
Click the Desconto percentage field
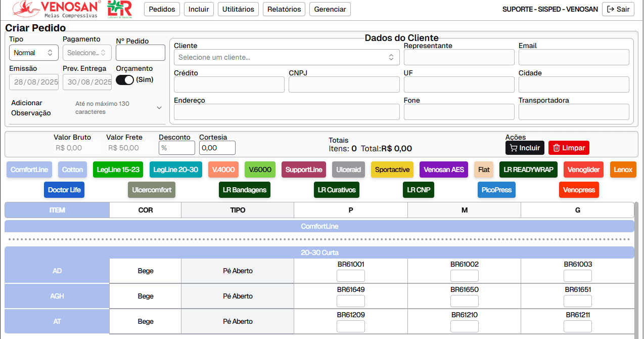click(x=176, y=148)
